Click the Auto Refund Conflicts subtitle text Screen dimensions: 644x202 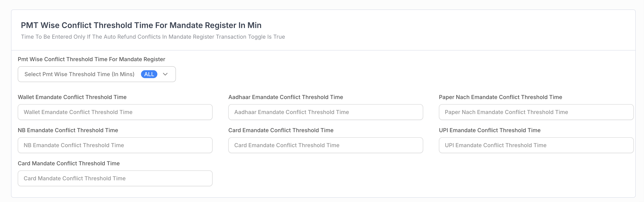point(153,36)
